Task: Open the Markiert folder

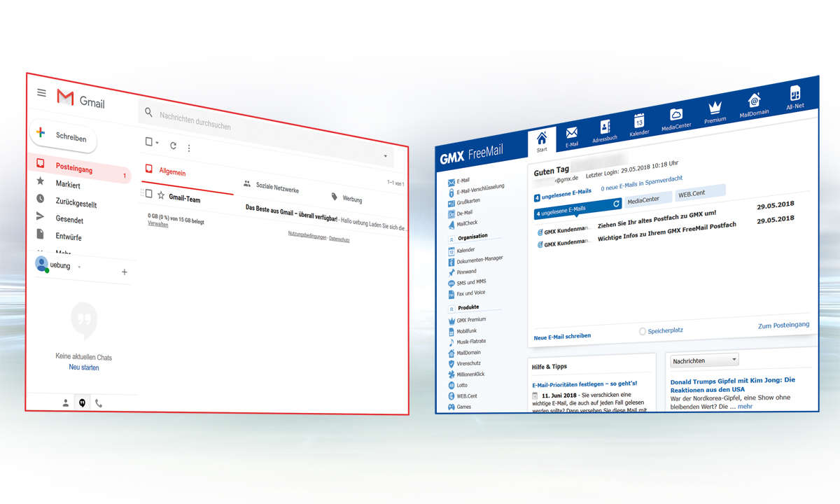Action: tap(68, 185)
